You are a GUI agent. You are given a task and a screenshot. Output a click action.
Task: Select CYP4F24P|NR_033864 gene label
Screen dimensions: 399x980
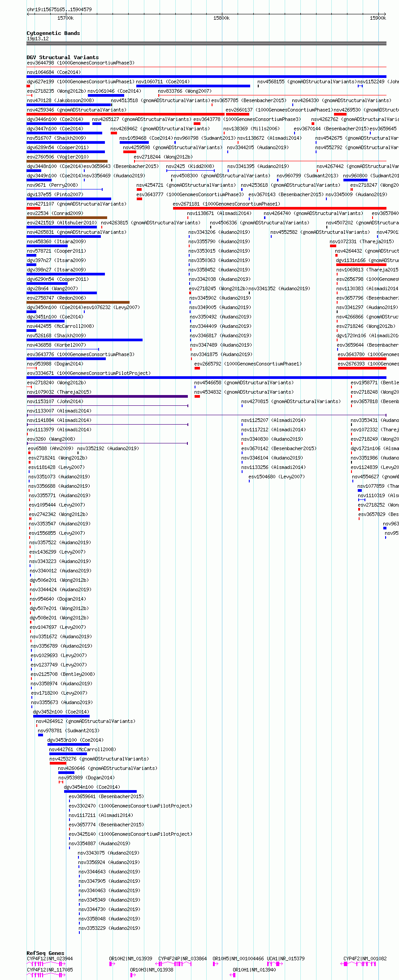point(182,959)
